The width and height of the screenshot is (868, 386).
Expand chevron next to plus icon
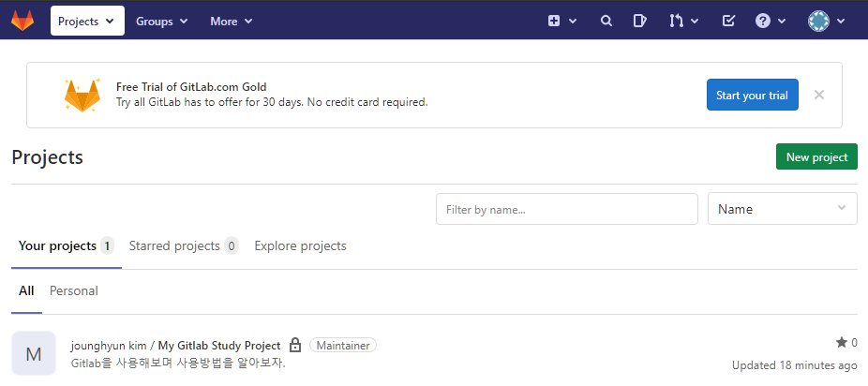tap(573, 21)
